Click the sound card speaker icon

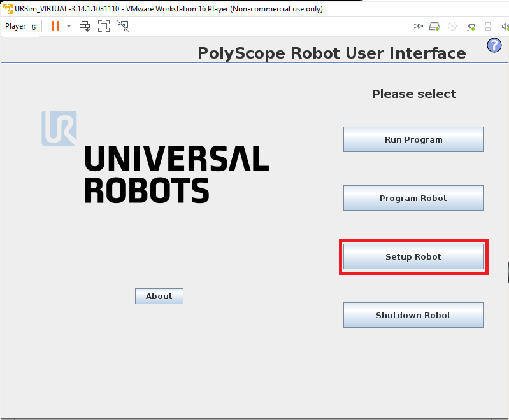tap(505, 26)
